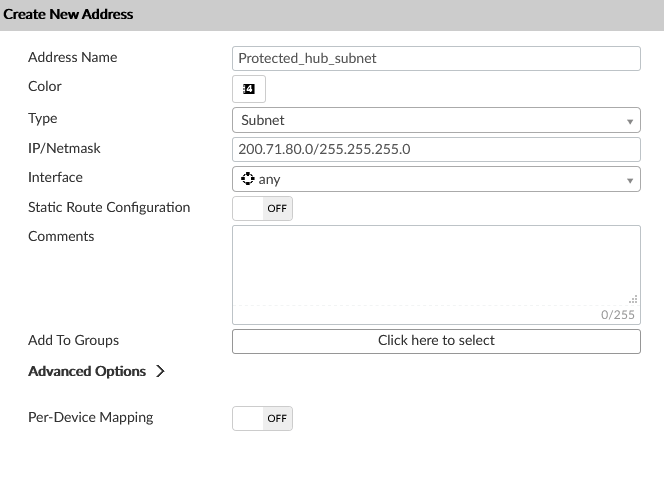Screen dimensions: 664x477
Task: Toggle Static Route Configuration switch
Action: 262,209
